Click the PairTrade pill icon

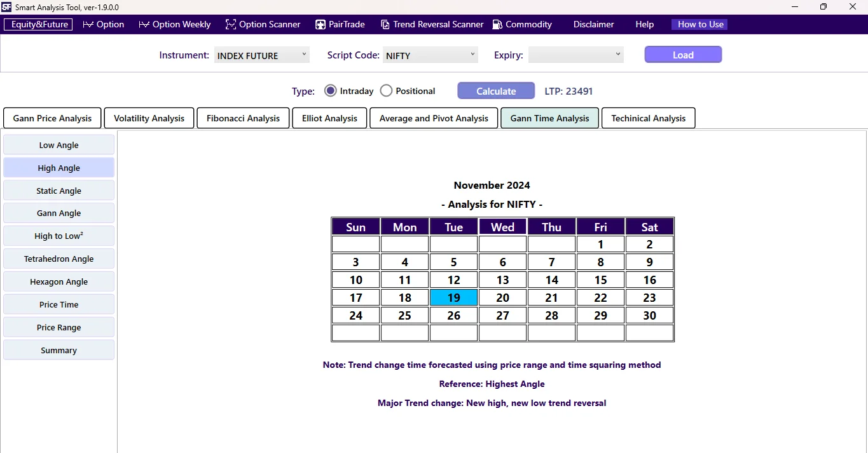[319, 24]
